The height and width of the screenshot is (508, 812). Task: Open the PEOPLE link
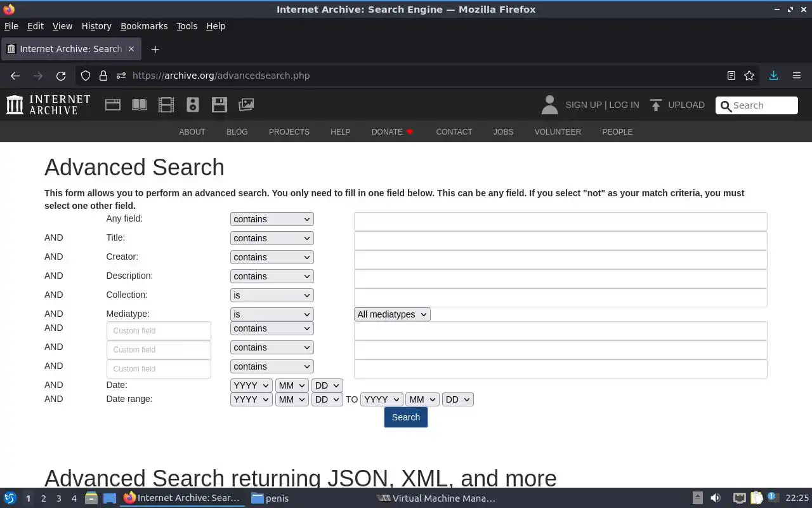tap(617, 132)
